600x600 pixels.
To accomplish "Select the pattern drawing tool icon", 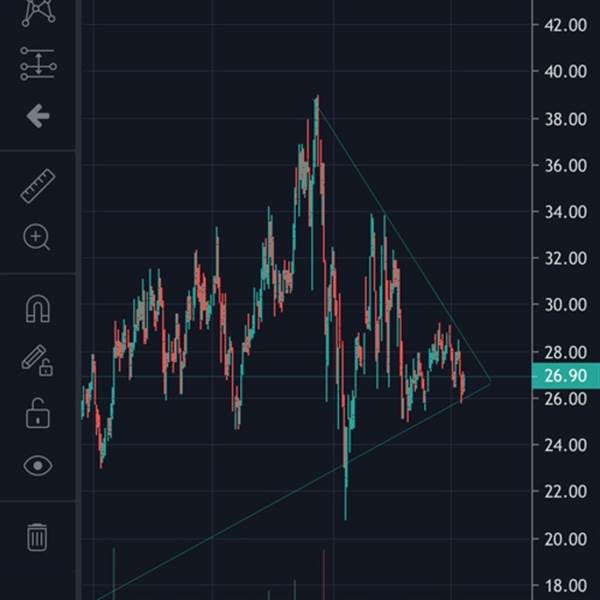I will point(38,13).
